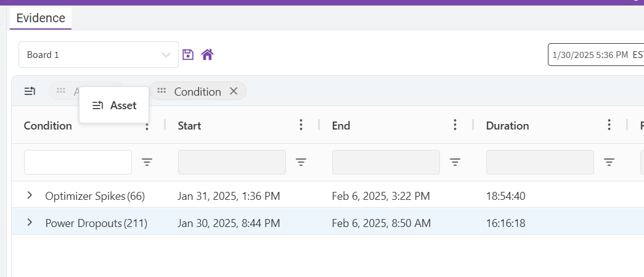Viewport: 644px width, 277px height.
Task: Expand the Power Dropouts group row
Action: click(x=30, y=222)
